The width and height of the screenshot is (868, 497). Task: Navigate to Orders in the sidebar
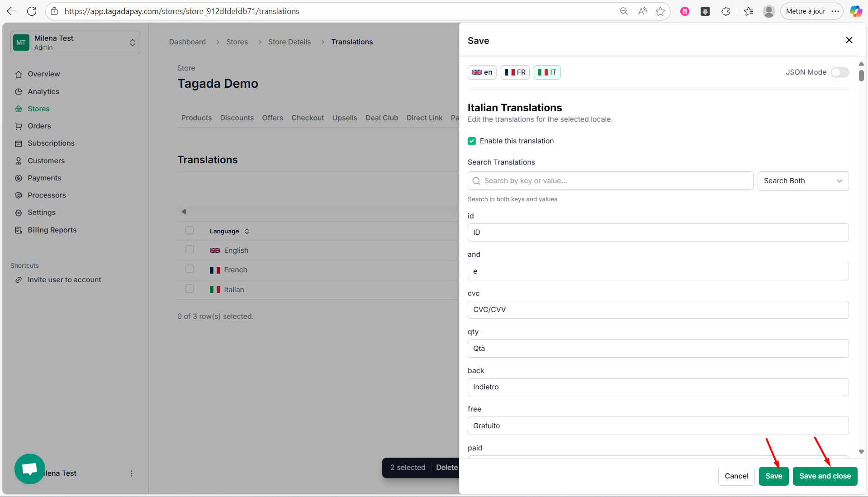pyautogui.click(x=39, y=126)
